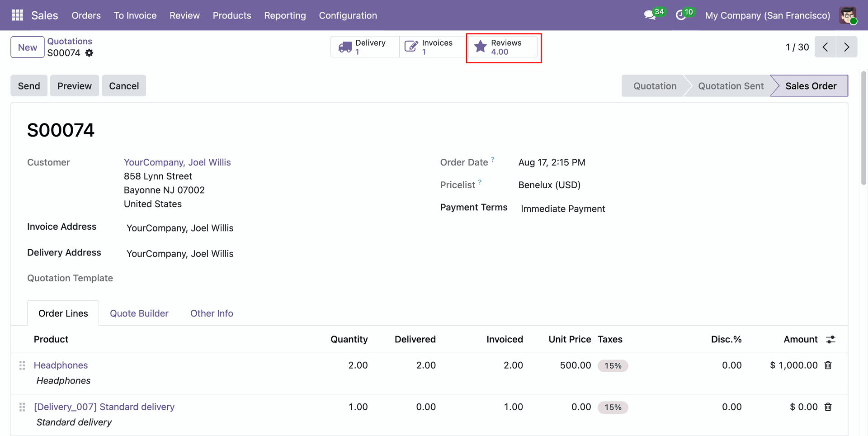Image resolution: width=868 pixels, height=436 pixels.
Task: Open the Delivery smart button with truck icon
Action: [x=365, y=47]
